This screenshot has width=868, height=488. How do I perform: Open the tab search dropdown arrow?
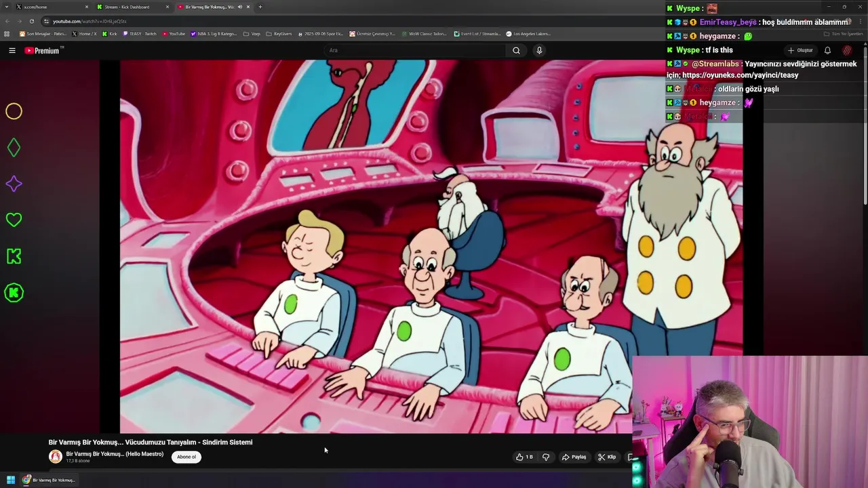click(7, 7)
